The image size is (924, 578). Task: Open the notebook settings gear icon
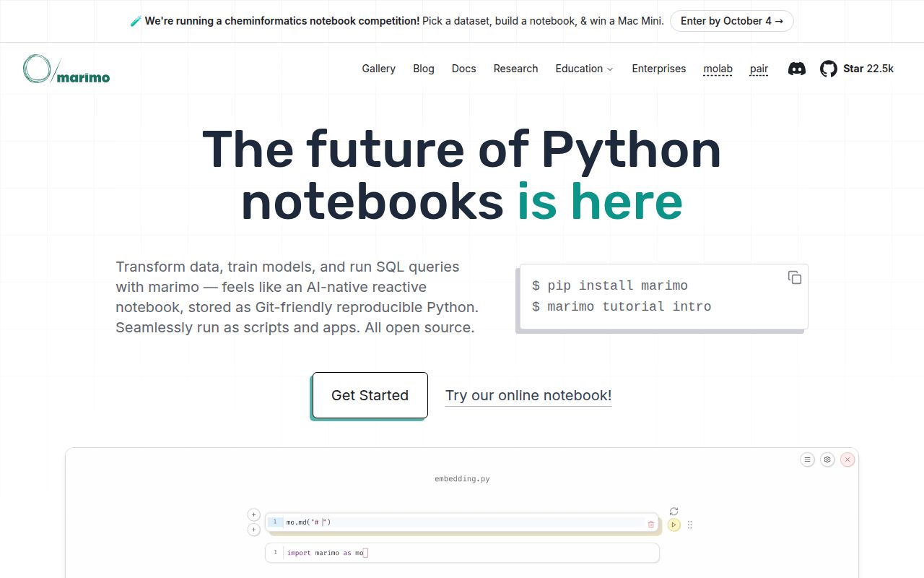coord(828,460)
